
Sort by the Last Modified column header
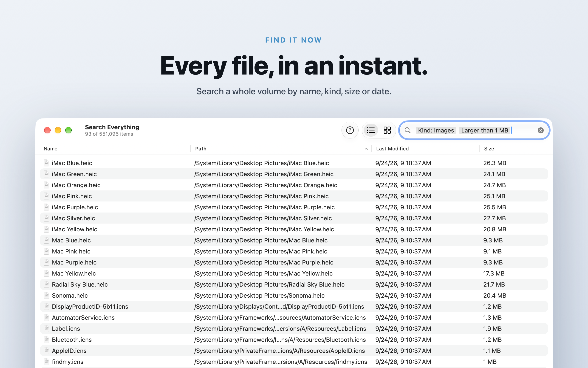tap(392, 149)
